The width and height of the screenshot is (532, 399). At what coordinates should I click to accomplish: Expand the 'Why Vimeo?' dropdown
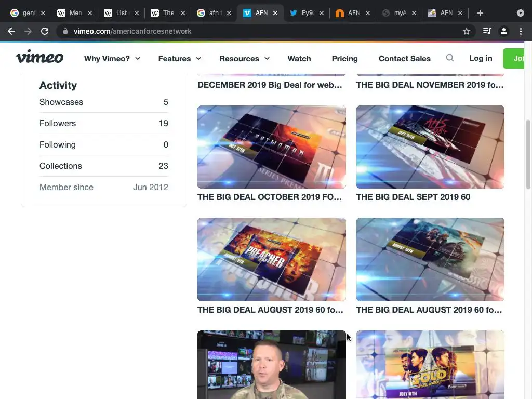click(112, 59)
